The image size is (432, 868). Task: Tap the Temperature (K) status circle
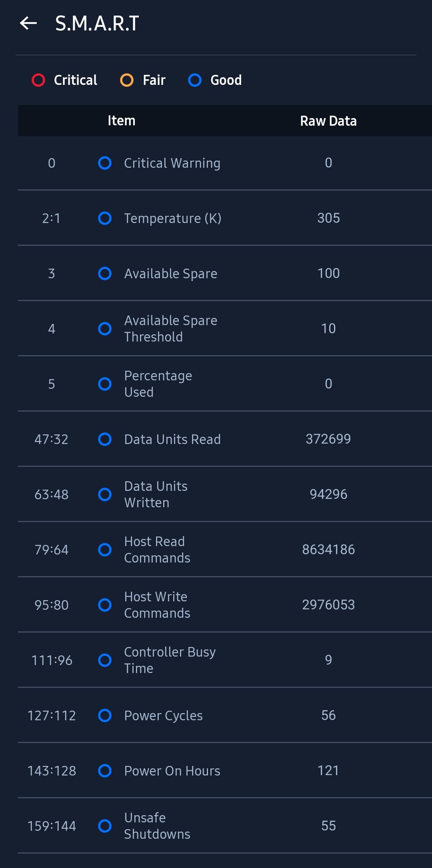pos(105,218)
